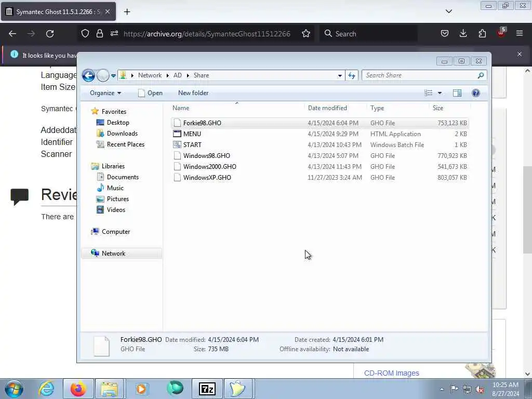Bookmark the page with the star icon

(305, 34)
